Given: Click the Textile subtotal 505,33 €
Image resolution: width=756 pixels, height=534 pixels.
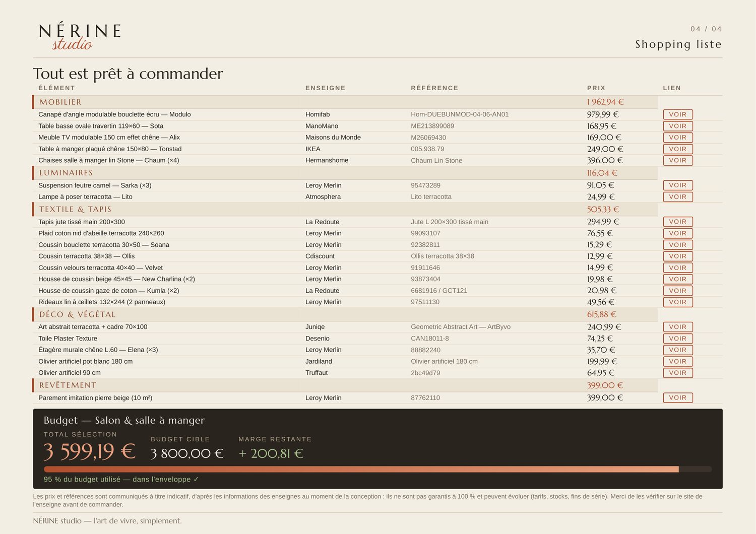Looking at the screenshot, I should 603,210.
